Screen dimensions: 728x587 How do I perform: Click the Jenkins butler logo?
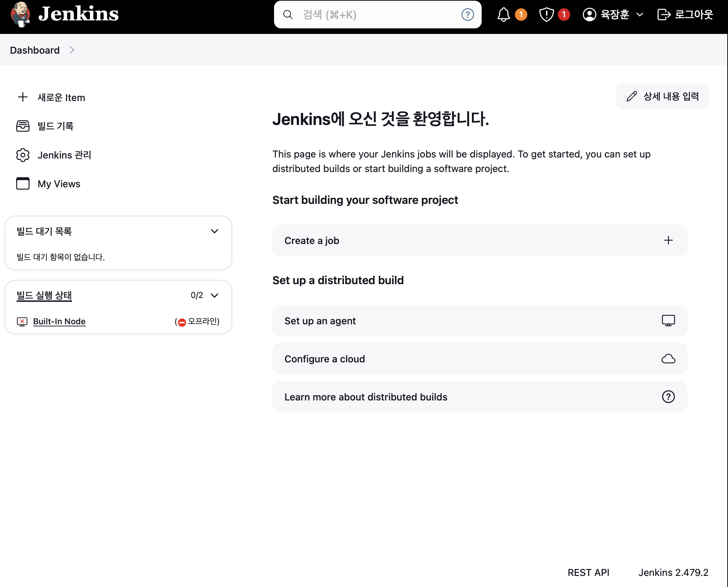click(20, 14)
